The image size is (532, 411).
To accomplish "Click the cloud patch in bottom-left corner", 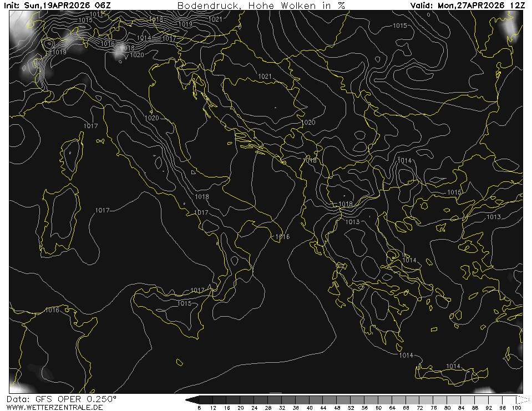I will click(x=19, y=384).
